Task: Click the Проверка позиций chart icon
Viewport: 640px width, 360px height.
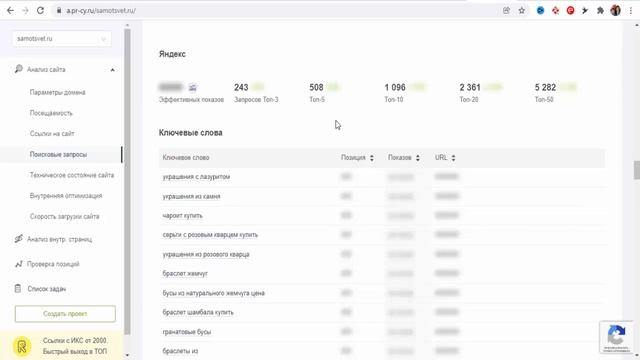Action: 18,264
